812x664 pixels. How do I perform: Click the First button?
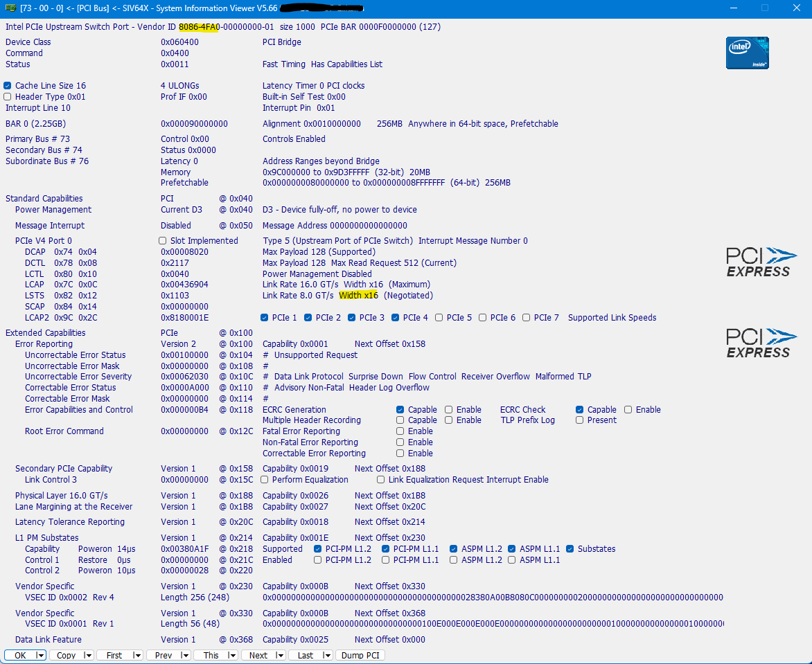click(x=114, y=655)
